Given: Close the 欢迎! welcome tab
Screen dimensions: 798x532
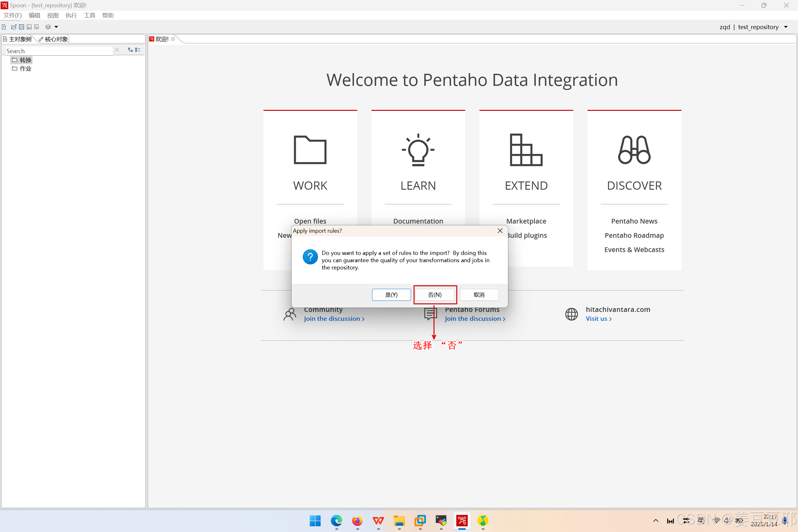Looking at the screenshot, I should point(173,39).
